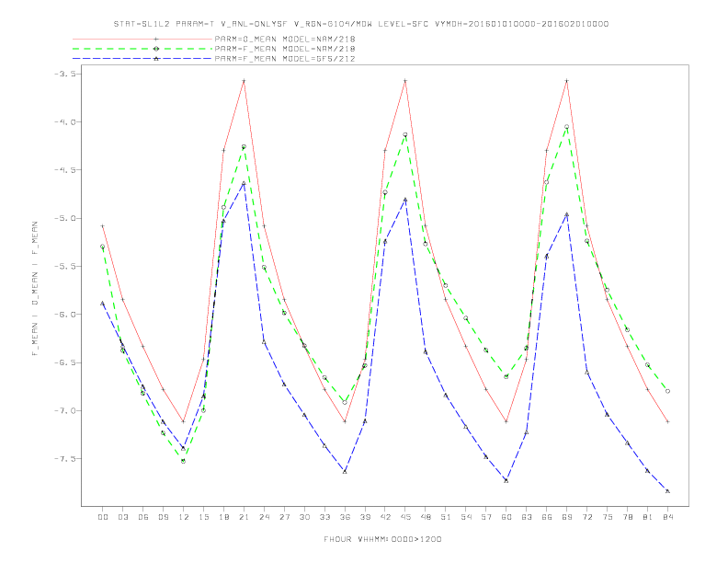This screenshot has width=728, height=563.
Task: Click x-axis tick label 15
Action: 203,517
